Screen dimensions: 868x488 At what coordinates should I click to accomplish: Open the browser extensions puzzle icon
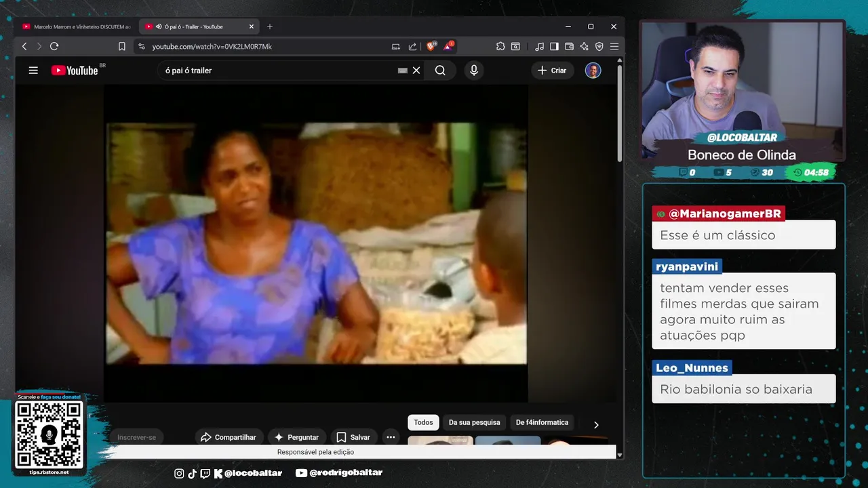pyautogui.click(x=500, y=46)
